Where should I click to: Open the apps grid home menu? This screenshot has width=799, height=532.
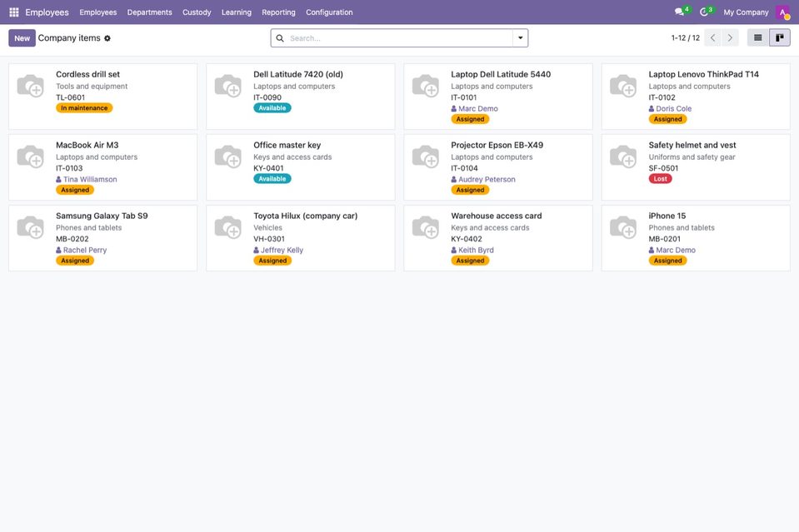pyautogui.click(x=14, y=12)
